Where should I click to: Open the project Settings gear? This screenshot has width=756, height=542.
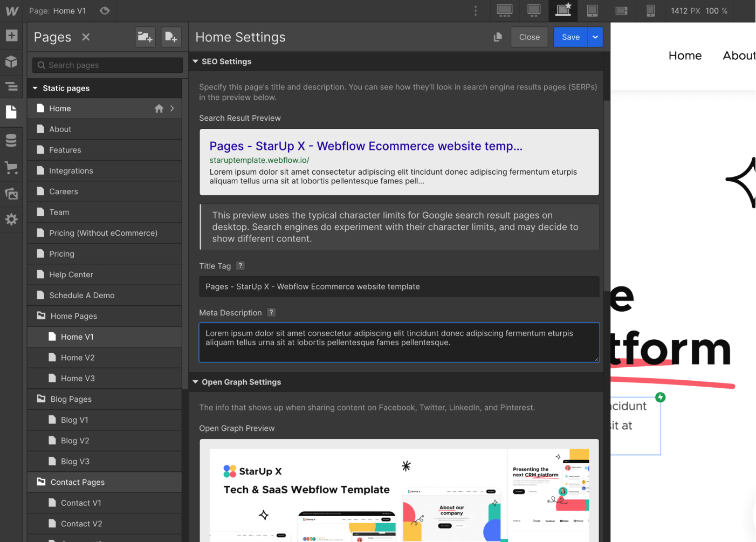pos(11,219)
